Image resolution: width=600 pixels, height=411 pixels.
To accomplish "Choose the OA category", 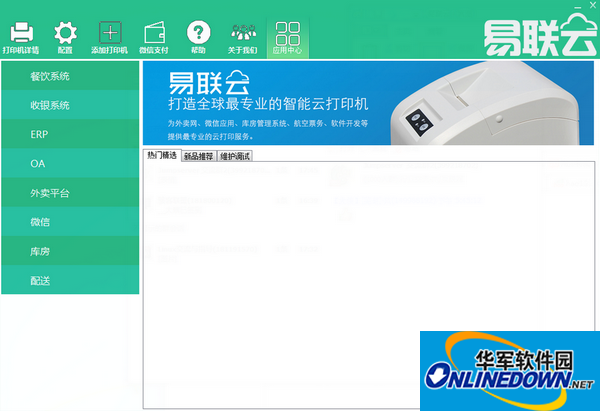I will (x=70, y=163).
